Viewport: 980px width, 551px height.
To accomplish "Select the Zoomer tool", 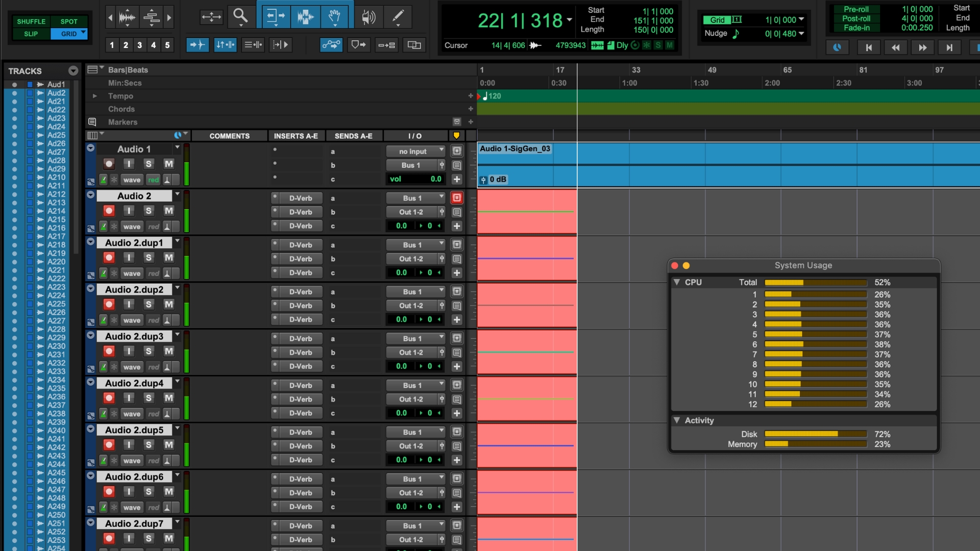I will 240,17.
